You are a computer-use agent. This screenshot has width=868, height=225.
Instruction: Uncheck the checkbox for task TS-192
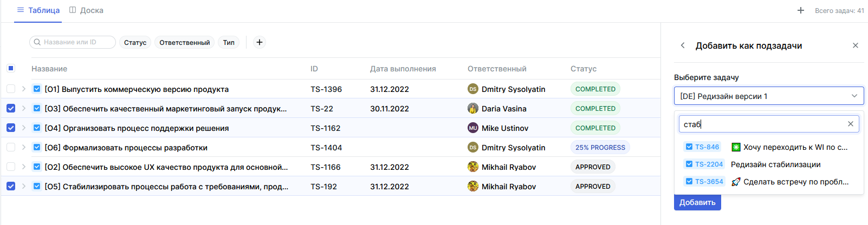[11, 186]
